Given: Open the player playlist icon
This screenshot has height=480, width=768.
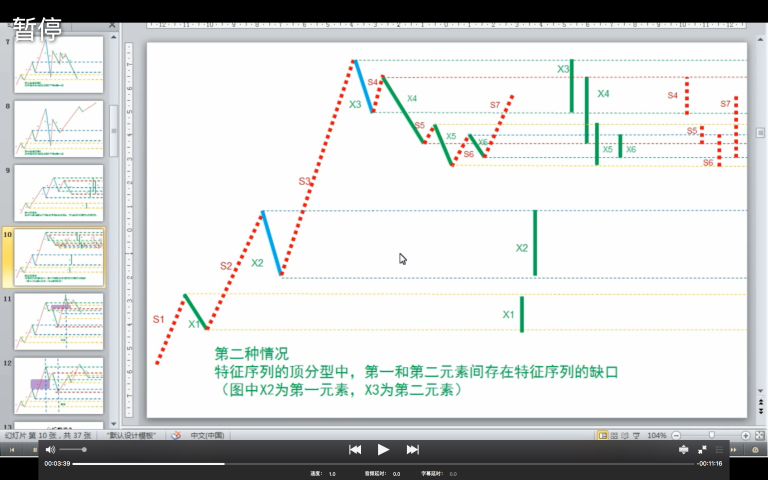Looking at the screenshot, I should tap(720, 450).
